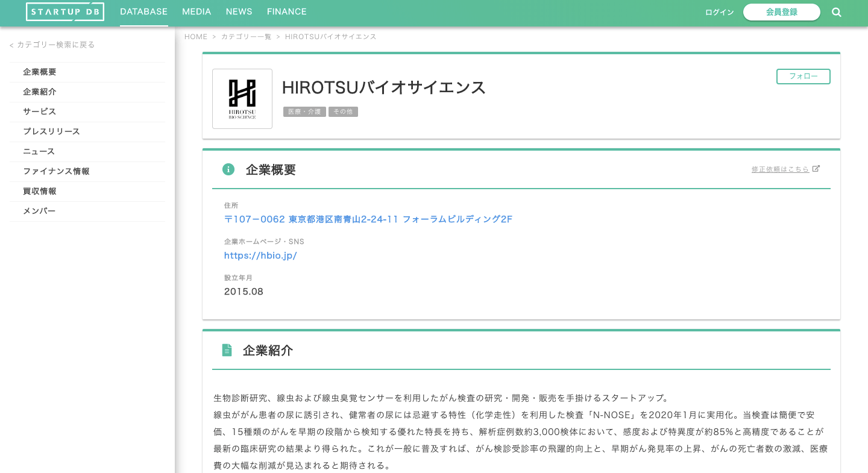Jump to メンバー in the sidebar
Viewport: 868px width, 473px height.
[x=87, y=211]
